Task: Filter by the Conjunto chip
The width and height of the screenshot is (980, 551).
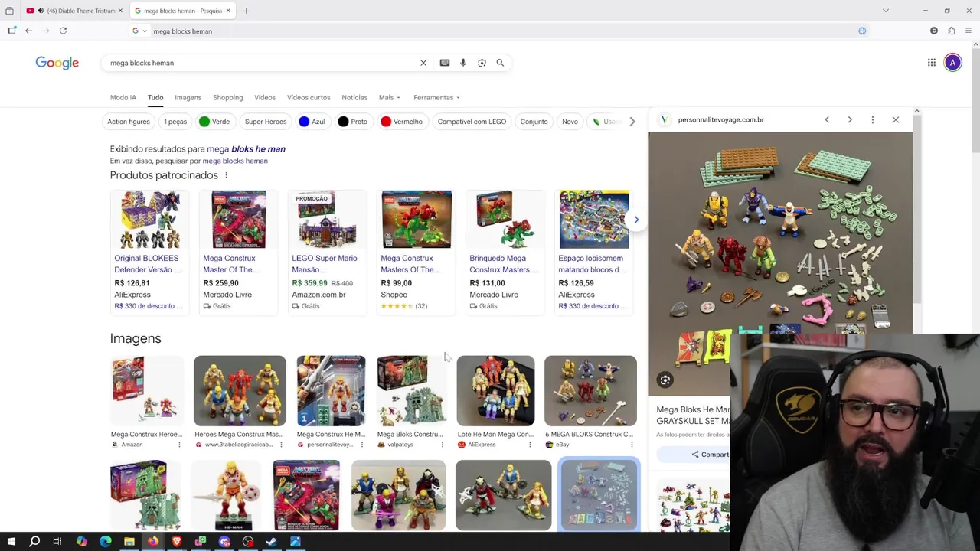Action: [x=534, y=122]
